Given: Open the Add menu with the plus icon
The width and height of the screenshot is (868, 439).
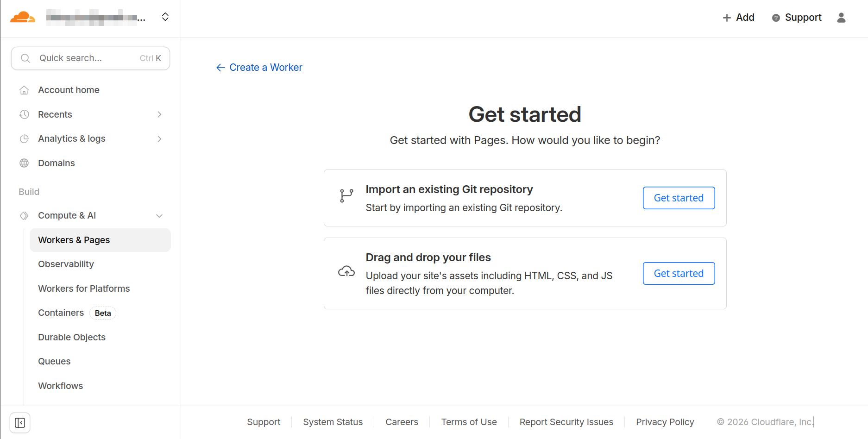Looking at the screenshot, I should (x=726, y=18).
